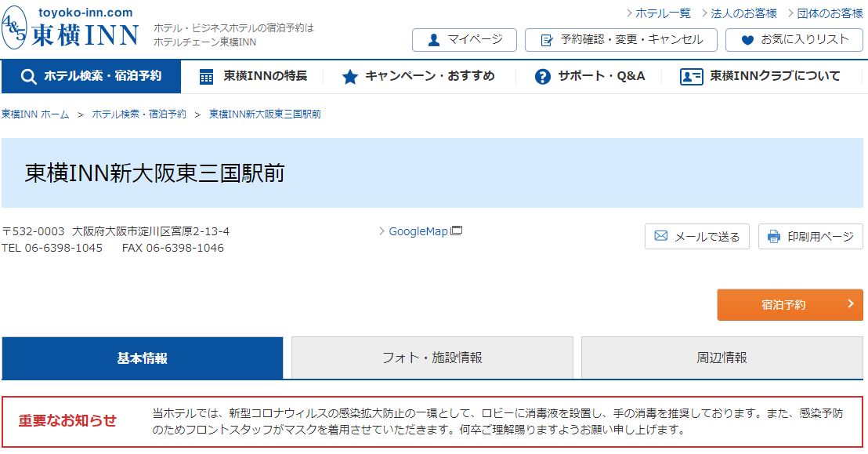This screenshot has height=454, width=868.
Task: Open the キャンペーン・おすすめ menu item
Action: pos(418,77)
